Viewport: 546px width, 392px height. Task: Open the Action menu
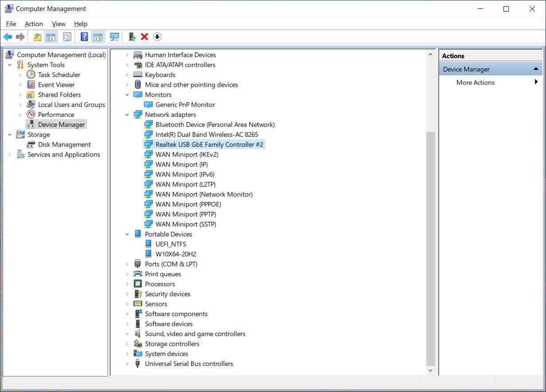coord(34,24)
